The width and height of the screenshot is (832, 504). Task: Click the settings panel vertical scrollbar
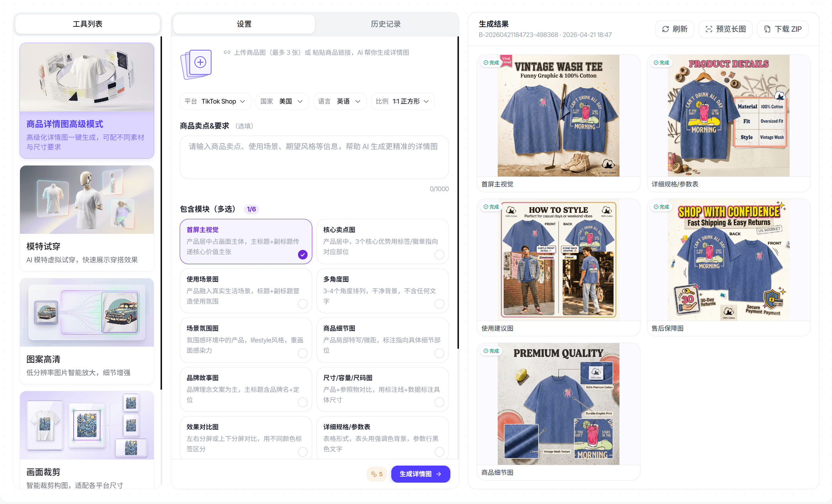click(x=458, y=192)
